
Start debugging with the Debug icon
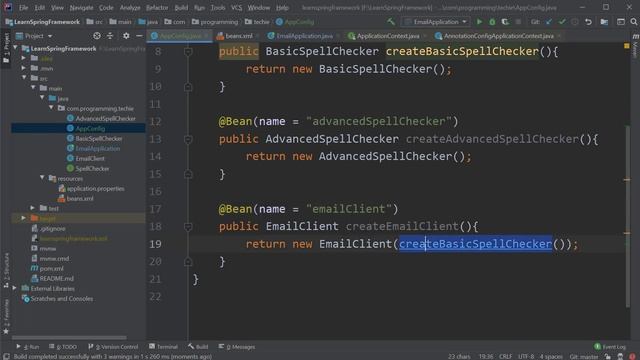click(492, 22)
